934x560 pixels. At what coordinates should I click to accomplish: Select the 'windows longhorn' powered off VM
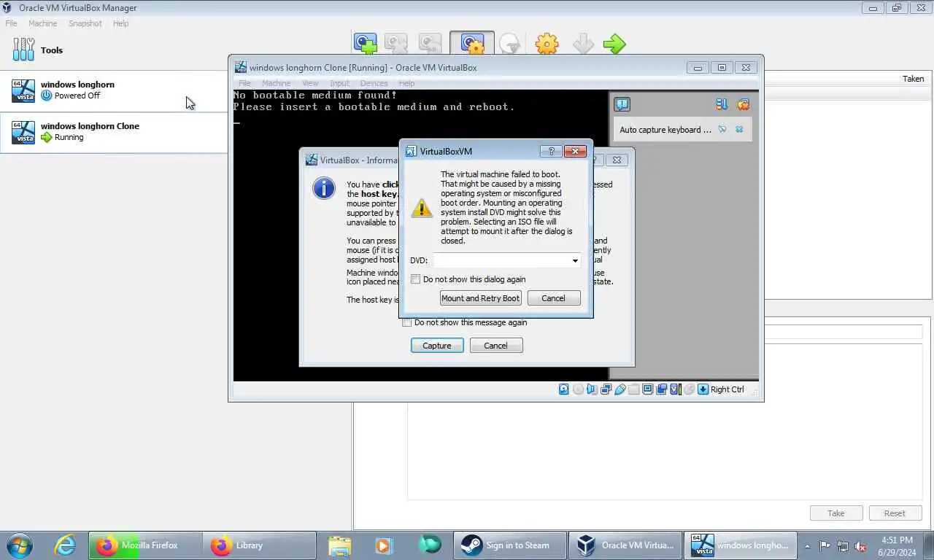pyautogui.click(x=114, y=90)
